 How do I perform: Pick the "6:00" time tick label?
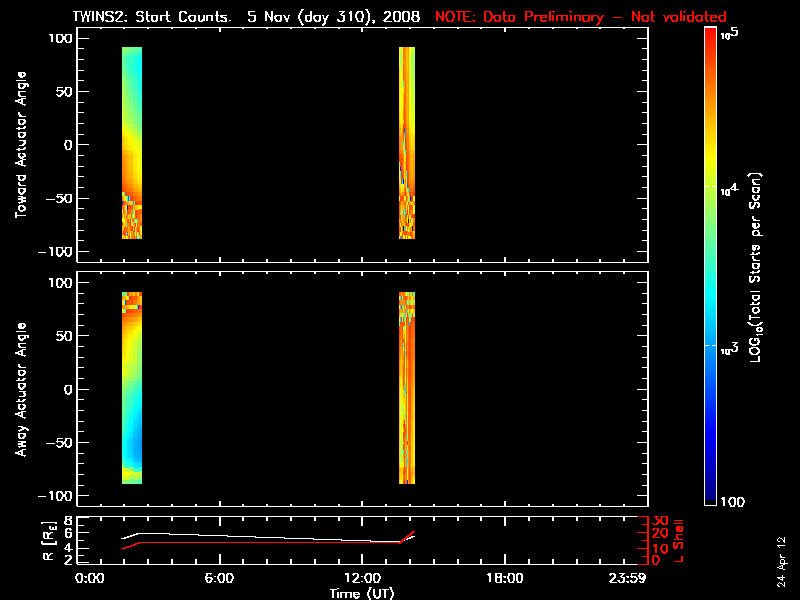pos(219,579)
